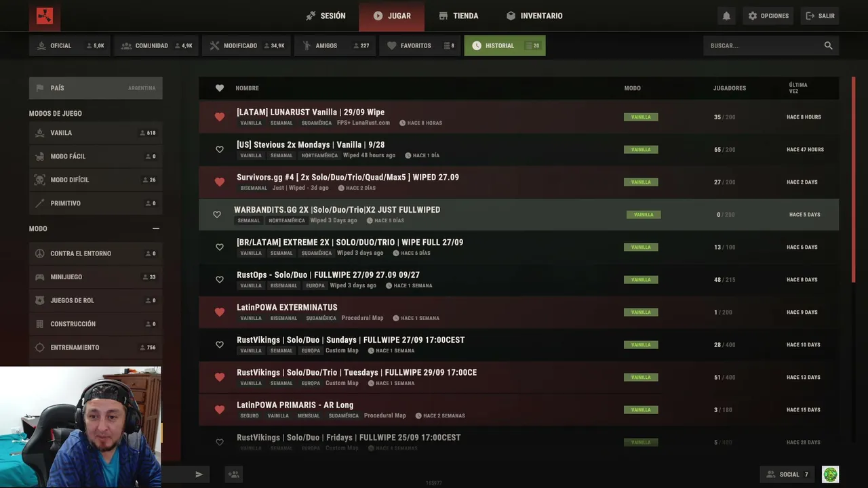Click the Rust logo icon
The image size is (868, 488).
(45, 16)
